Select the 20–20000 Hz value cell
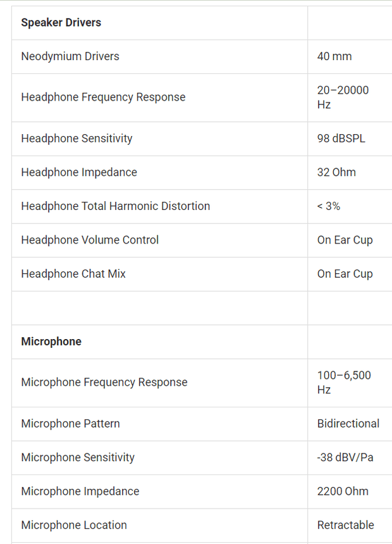The height and width of the screenshot is (544, 392). click(343, 97)
